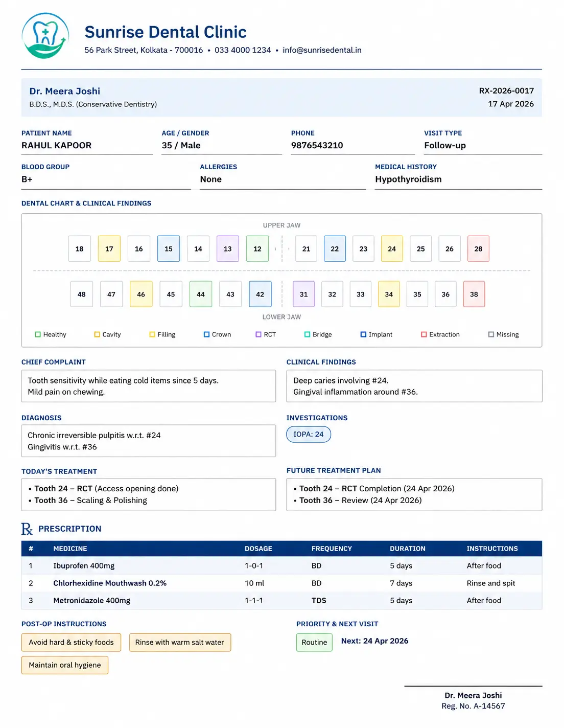This screenshot has height=728, width=564.
Task: Click the Sunrise Dental Clinic tooth logo
Action: [x=45, y=35]
